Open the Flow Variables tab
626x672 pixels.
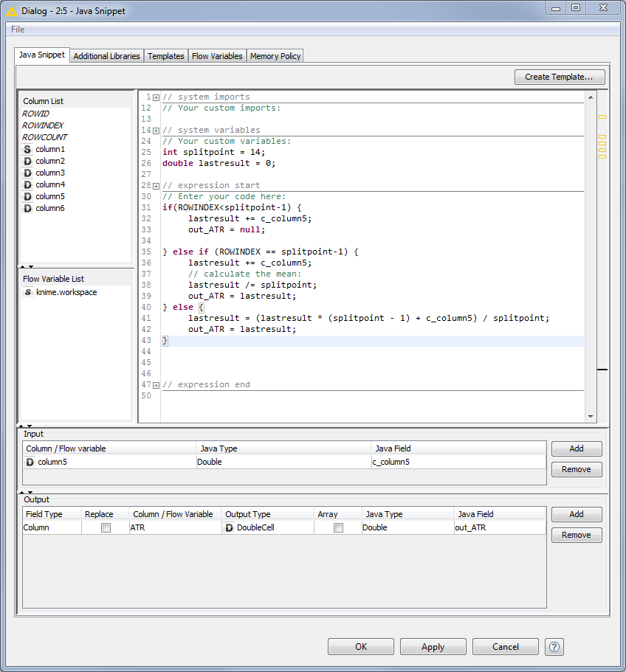tap(217, 56)
